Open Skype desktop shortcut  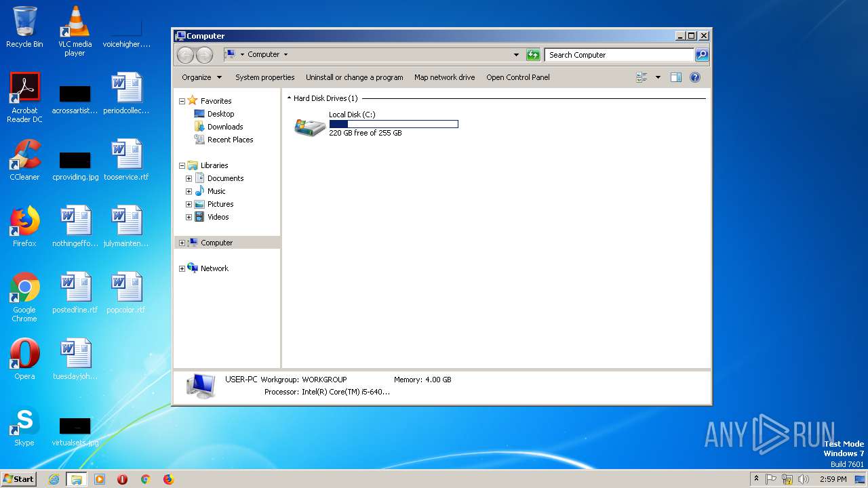click(x=24, y=426)
